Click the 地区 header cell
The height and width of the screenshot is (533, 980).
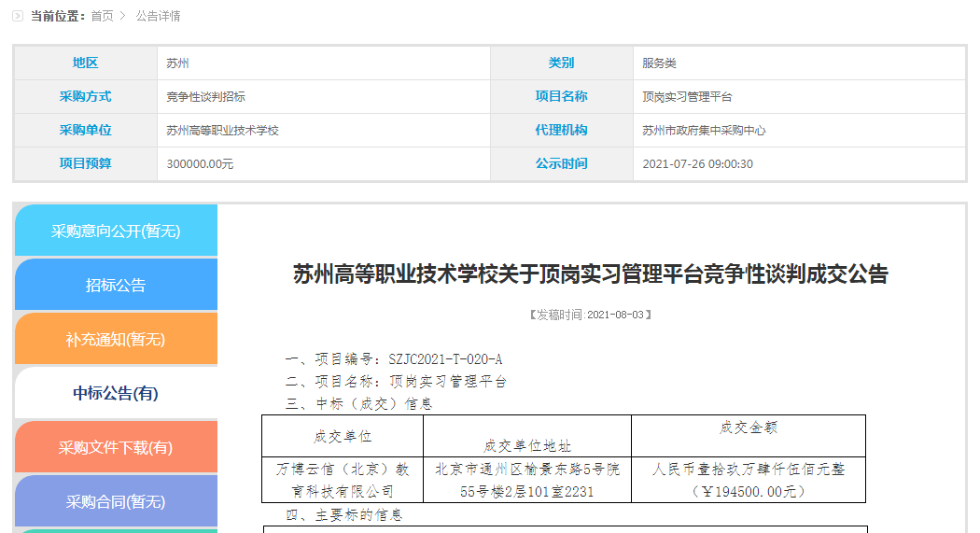[x=86, y=63]
